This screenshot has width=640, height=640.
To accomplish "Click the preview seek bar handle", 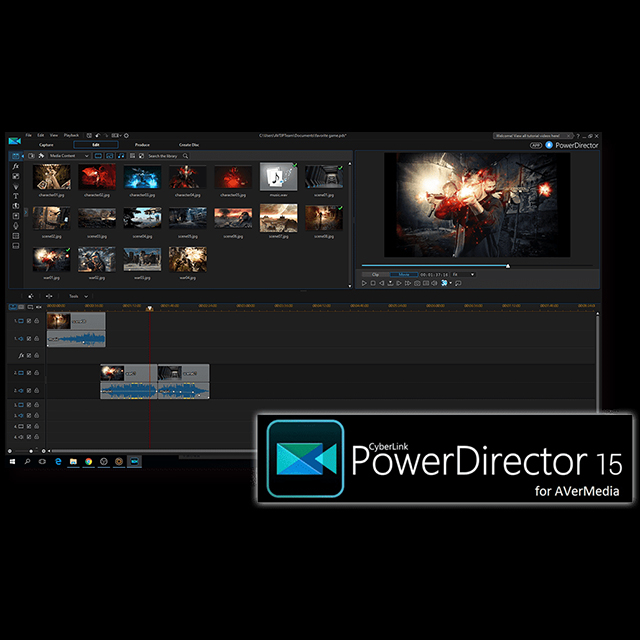I will [x=508, y=266].
